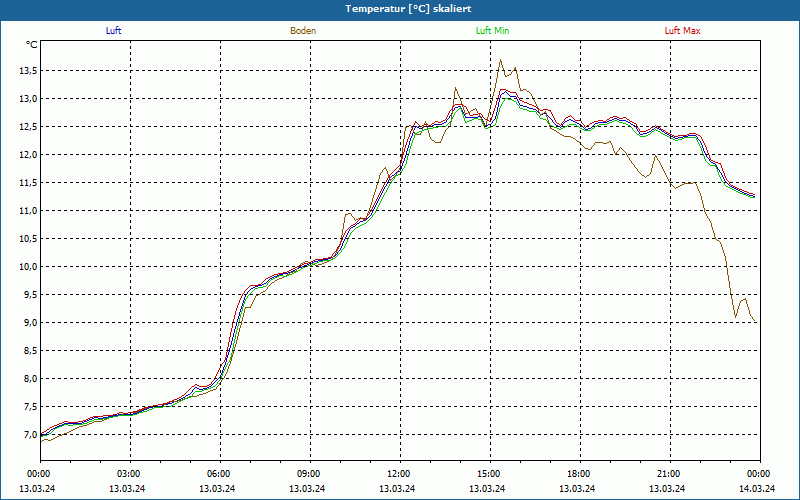Click the 10,5 y-axis value
Image resolution: width=800 pixels, height=500 pixels.
click(28, 239)
